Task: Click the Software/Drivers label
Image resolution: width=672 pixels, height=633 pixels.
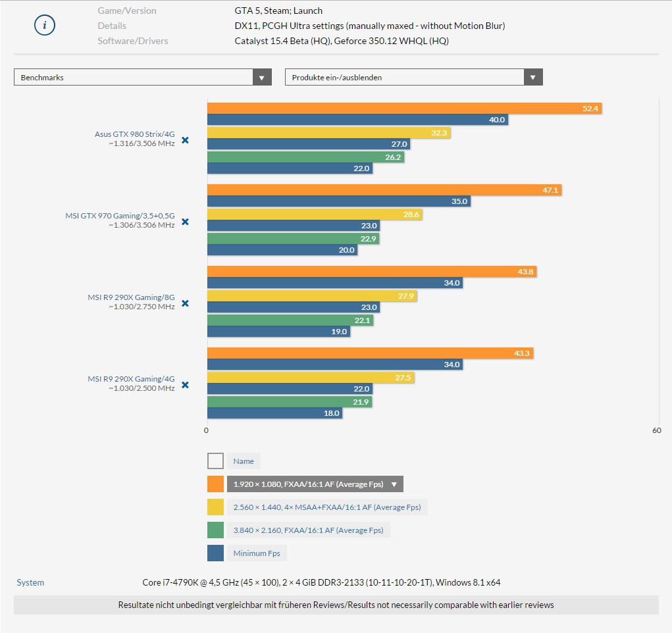Action: click(133, 41)
